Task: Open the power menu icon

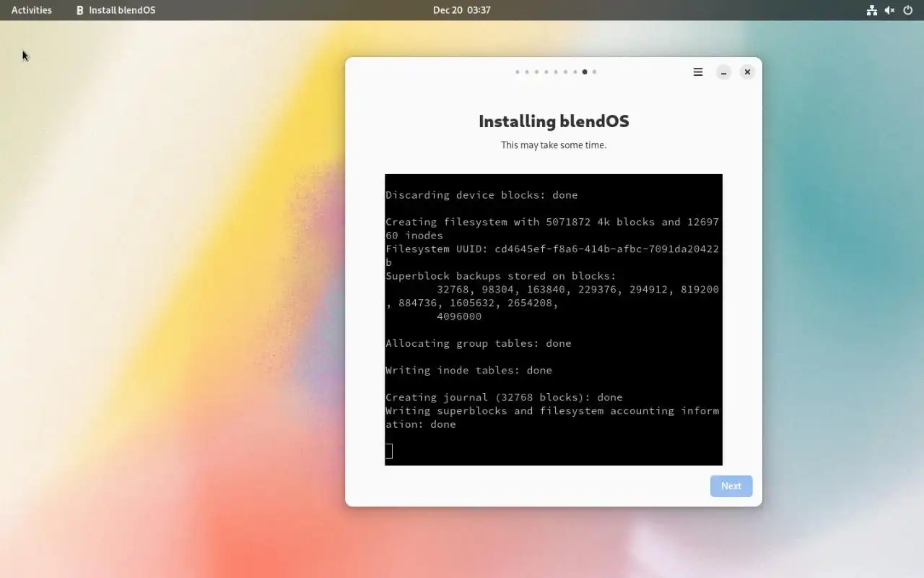Action: click(908, 10)
